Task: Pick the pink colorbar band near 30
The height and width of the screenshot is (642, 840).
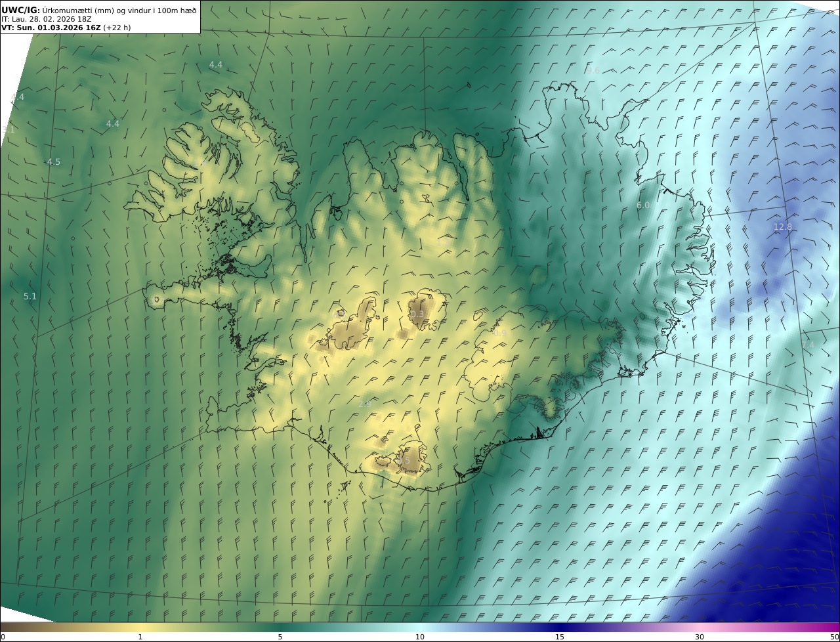Action: click(x=700, y=627)
